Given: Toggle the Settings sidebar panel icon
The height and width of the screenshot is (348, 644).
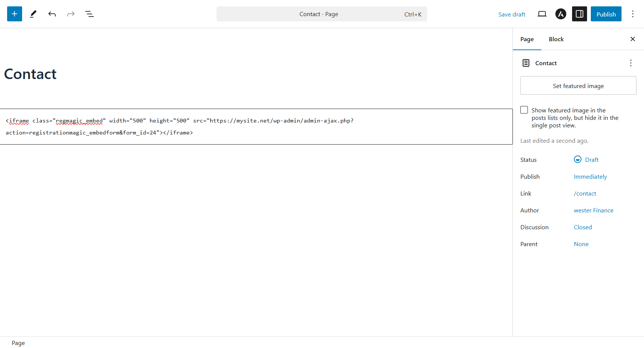Looking at the screenshot, I should 579,14.
